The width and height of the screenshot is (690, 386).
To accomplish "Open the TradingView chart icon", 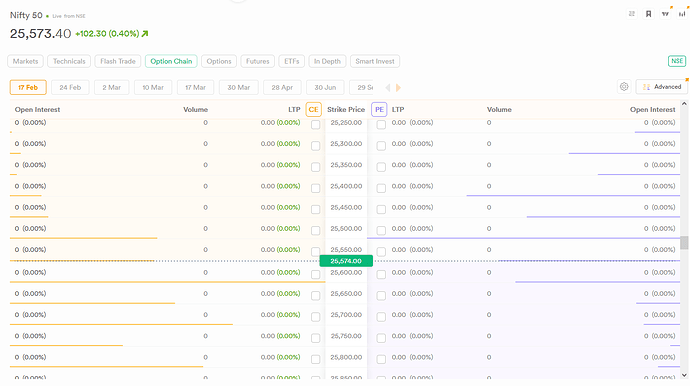I will pyautogui.click(x=665, y=14).
